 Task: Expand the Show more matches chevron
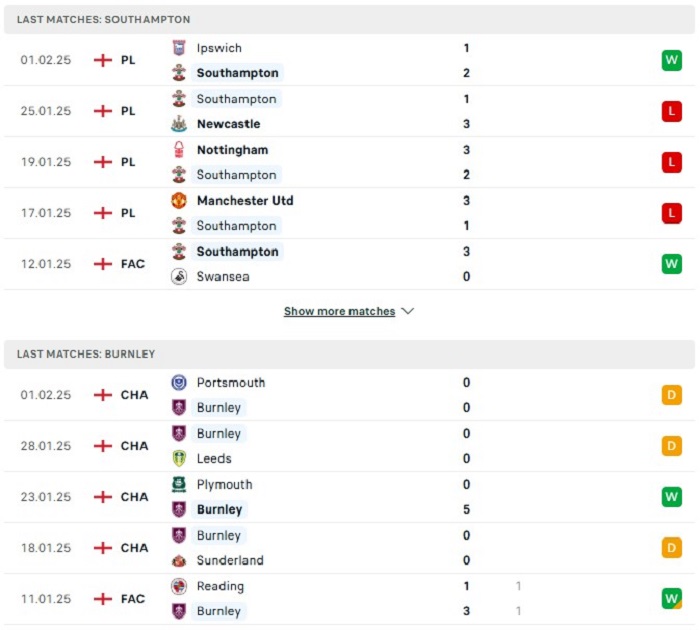(x=408, y=311)
